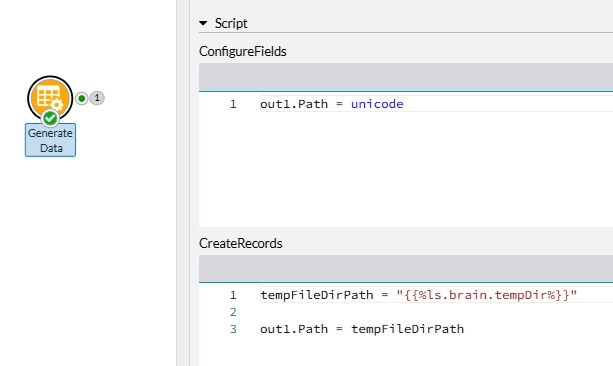
Task: Click line out1.Path = tempFileDirPath
Action: 362,329
